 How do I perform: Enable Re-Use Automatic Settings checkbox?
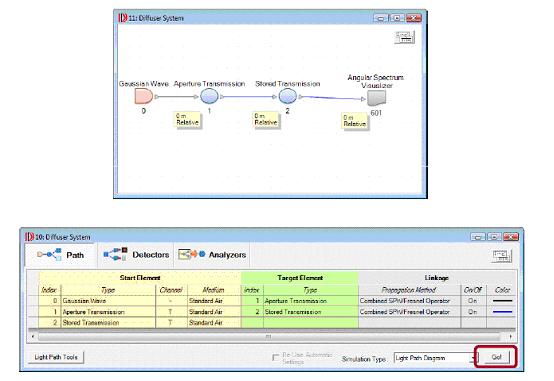(276, 358)
